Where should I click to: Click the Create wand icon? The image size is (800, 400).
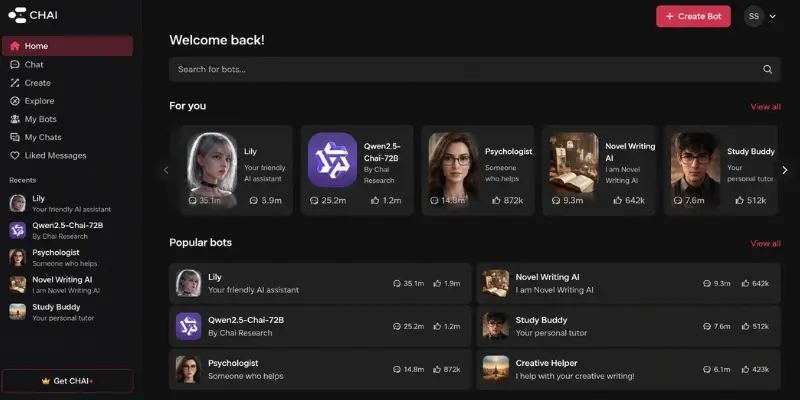[x=15, y=83]
